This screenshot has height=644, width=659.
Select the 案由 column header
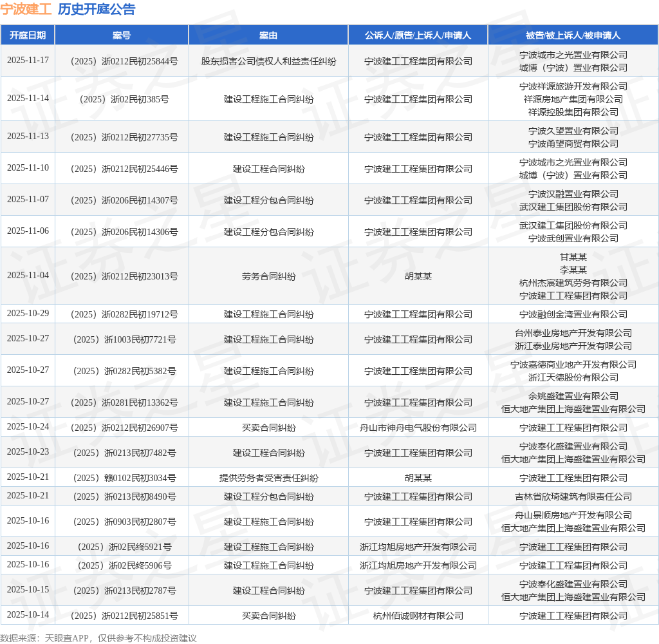(x=268, y=35)
